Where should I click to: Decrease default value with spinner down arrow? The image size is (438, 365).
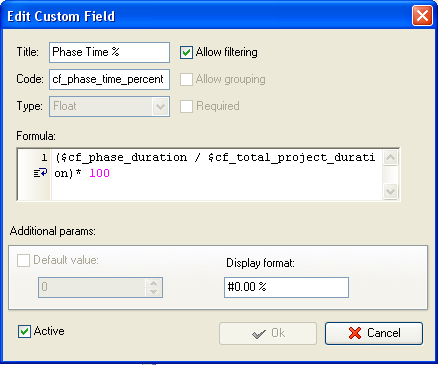click(x=153, y=292)
